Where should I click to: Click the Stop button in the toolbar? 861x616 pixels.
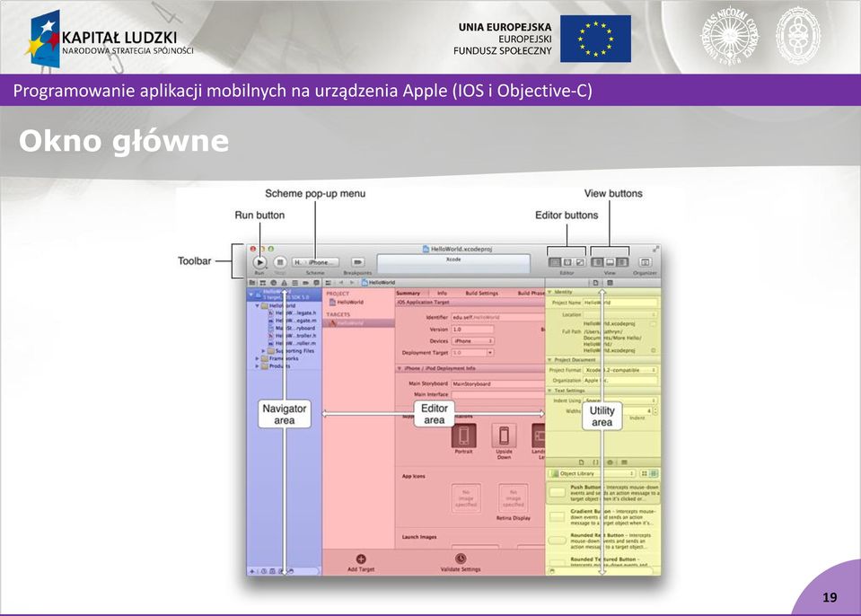pyautogui.click(x=280, y=262)
